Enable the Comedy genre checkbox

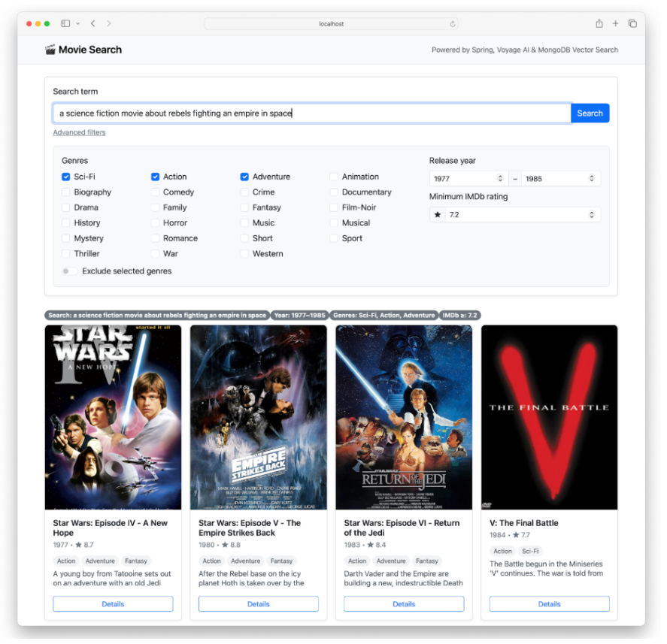click(x=156, y=192)
